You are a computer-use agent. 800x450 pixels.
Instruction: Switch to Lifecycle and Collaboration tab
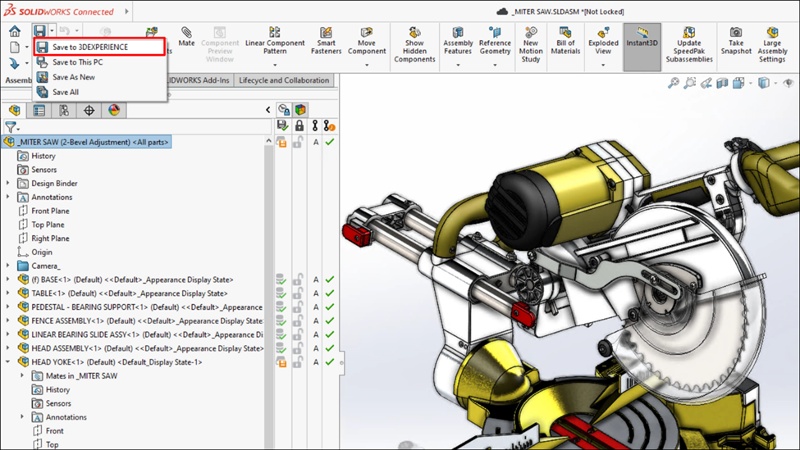tap(284, 81)
